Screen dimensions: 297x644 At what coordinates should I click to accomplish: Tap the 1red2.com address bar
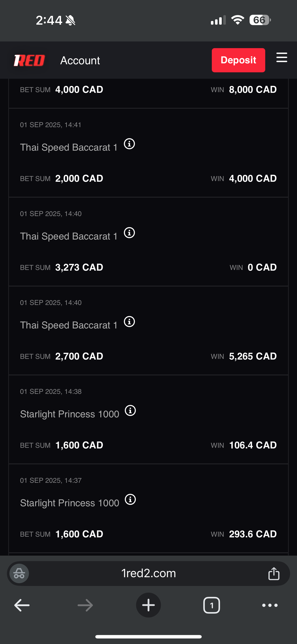[148, 574]
